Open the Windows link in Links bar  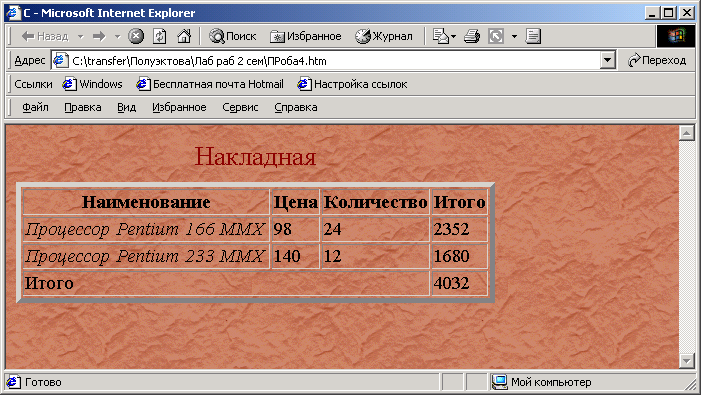[93, 84]
